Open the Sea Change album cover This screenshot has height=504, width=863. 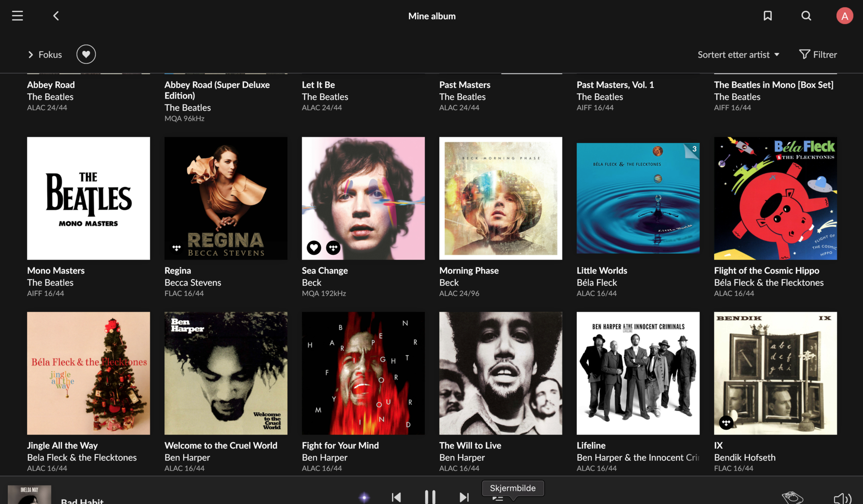(x=363, y=198)
